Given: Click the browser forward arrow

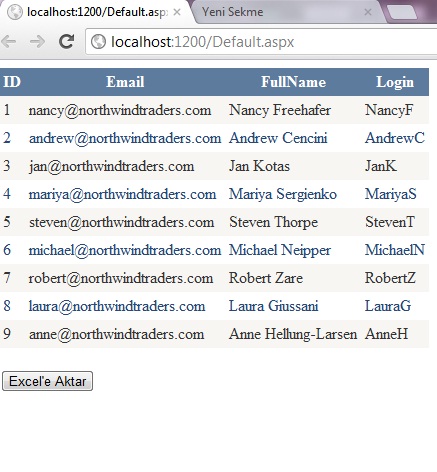Looking at the screenshot, I should click(x=37, y=42).
